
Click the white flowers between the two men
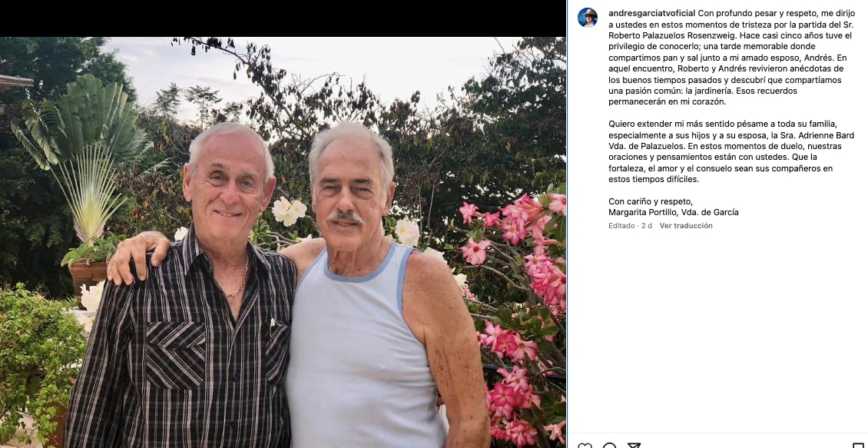(289, 211)
